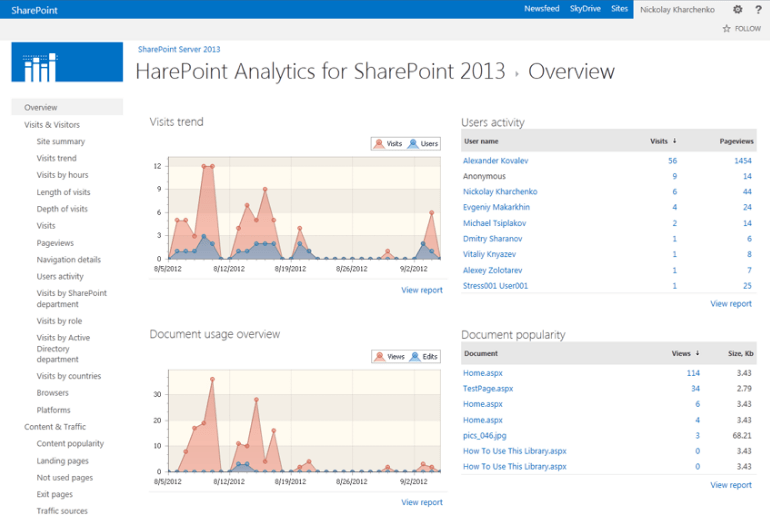
Task: Open user Alexey Zolotarev
Action: point(493,270)
